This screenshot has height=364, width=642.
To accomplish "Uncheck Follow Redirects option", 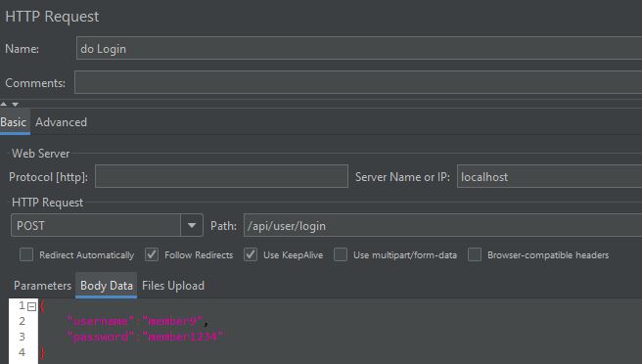I will pyautogui.click(x=152, y=254).
